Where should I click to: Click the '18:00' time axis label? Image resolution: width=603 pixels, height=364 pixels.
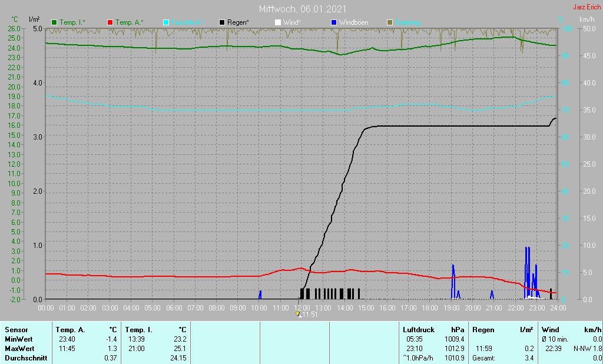430,308
